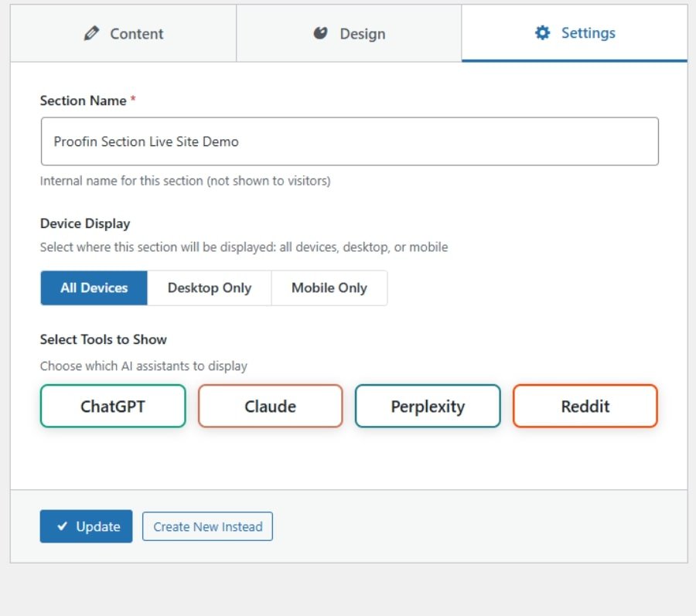The height and width of the screenshot is (616, 696).
Task: Click the Device Display heading
Action: 85,223
